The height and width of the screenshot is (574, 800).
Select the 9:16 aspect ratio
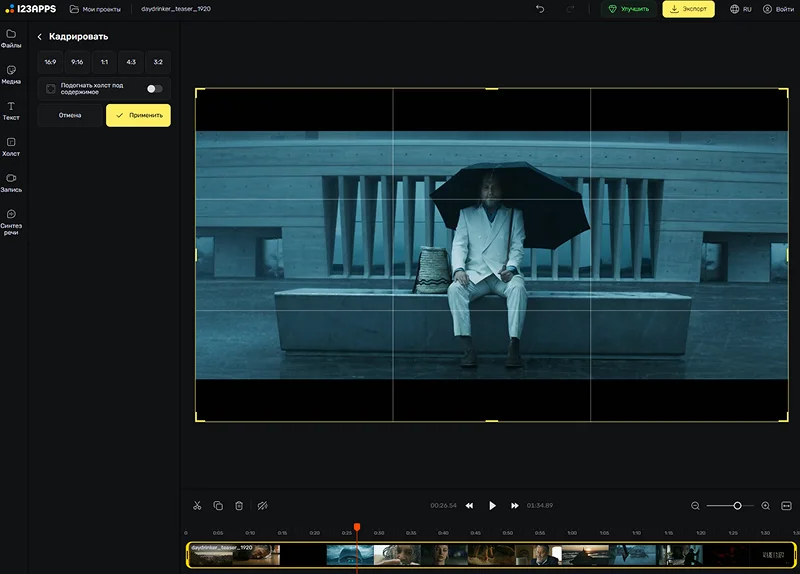coord(77,62)
